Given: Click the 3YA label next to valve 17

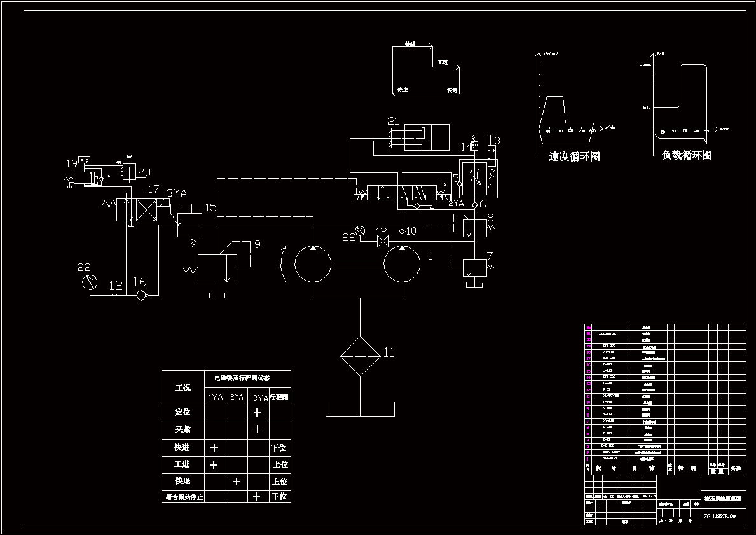Looking at the screenshot, I should (177, 193).
